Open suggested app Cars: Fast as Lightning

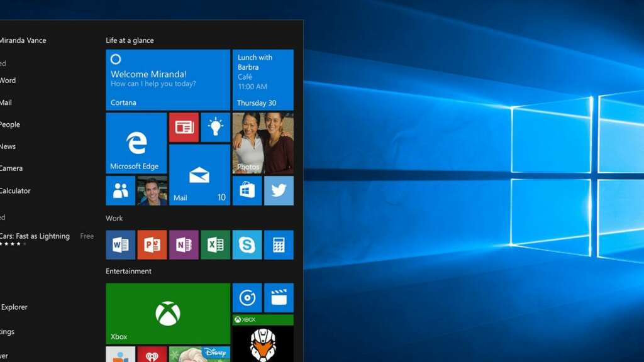tap(35, 236)
